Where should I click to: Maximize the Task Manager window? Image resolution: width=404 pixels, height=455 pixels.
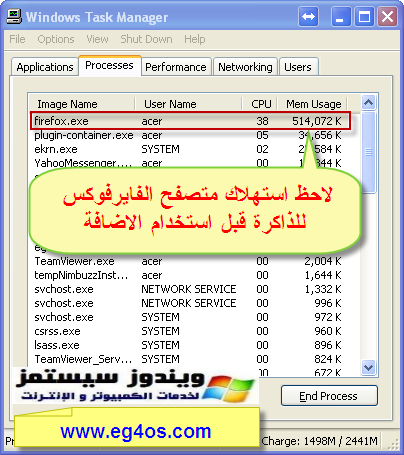(x=364, y=16)
